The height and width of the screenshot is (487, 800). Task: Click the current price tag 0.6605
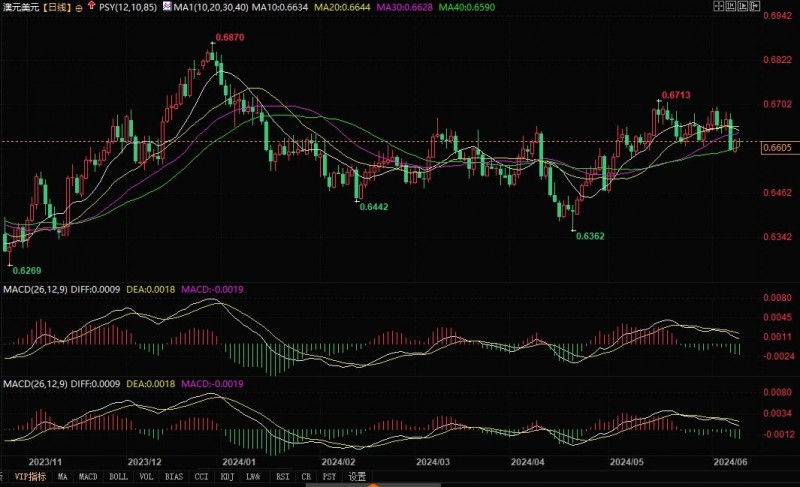tap(778, 148)
